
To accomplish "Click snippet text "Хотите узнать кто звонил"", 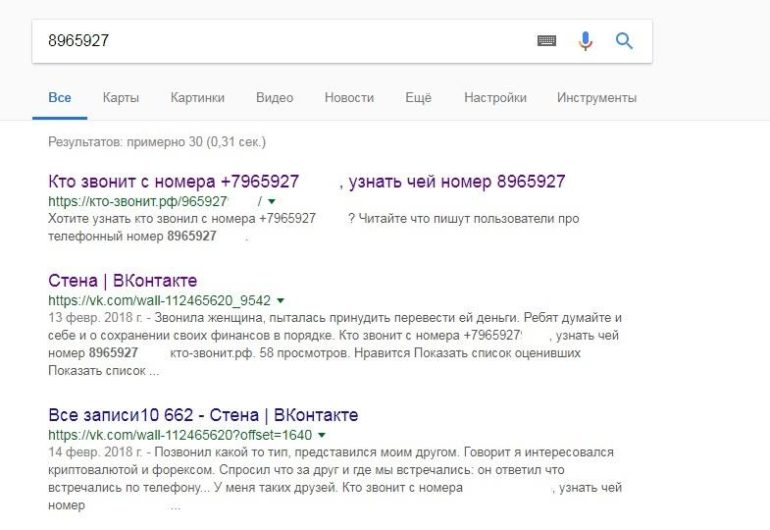I will coord(123,219).
